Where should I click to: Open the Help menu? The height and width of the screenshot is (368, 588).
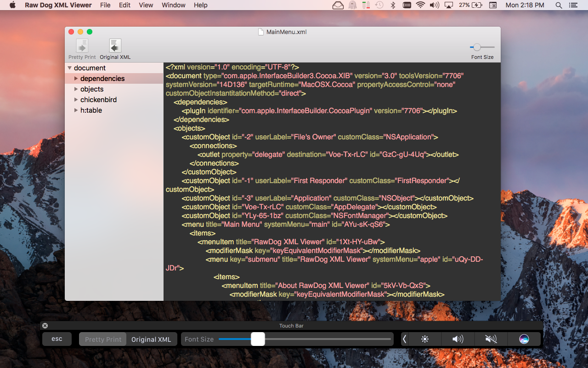(201, 5)
